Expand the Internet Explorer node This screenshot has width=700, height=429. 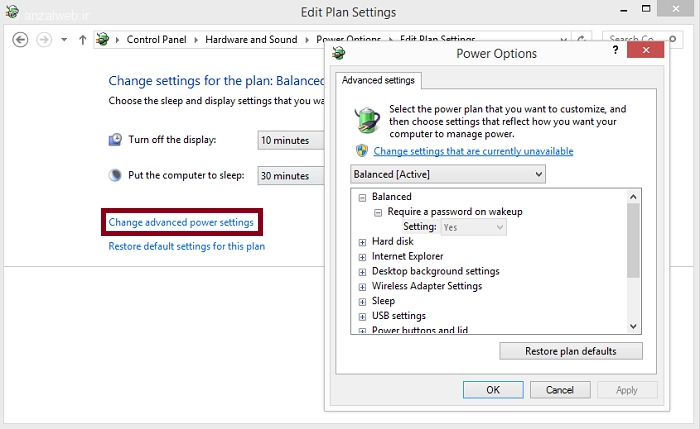(x=362, y=257)
